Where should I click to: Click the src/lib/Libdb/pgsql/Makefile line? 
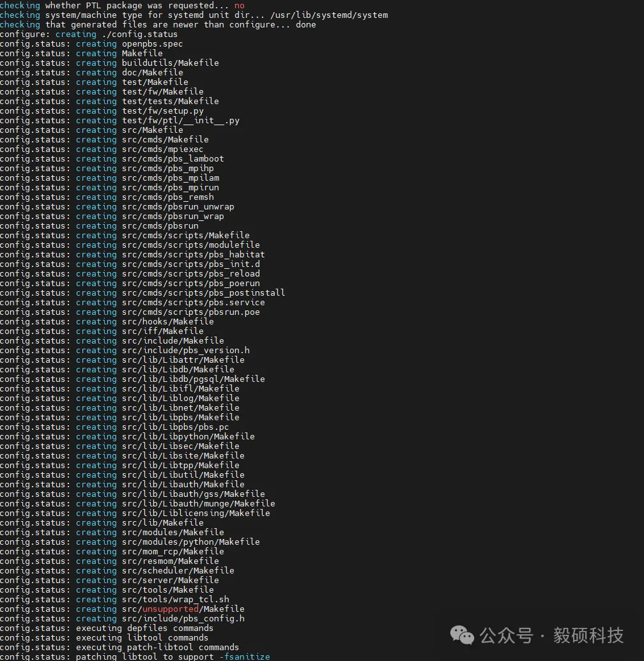[x=193, y=379]
